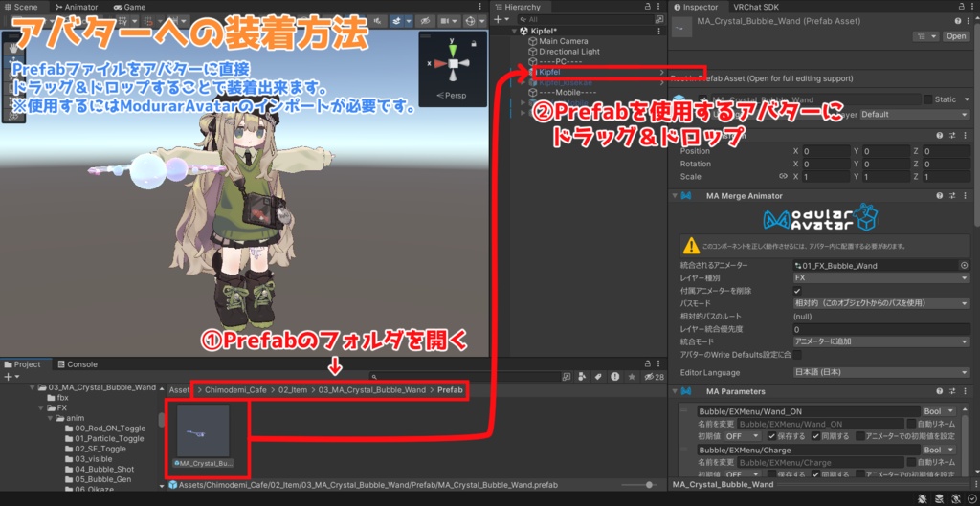Open 初期値 OFF dropdown for Wand_ON
Viewport: 980px width, 506px height.
pos(743,436)
